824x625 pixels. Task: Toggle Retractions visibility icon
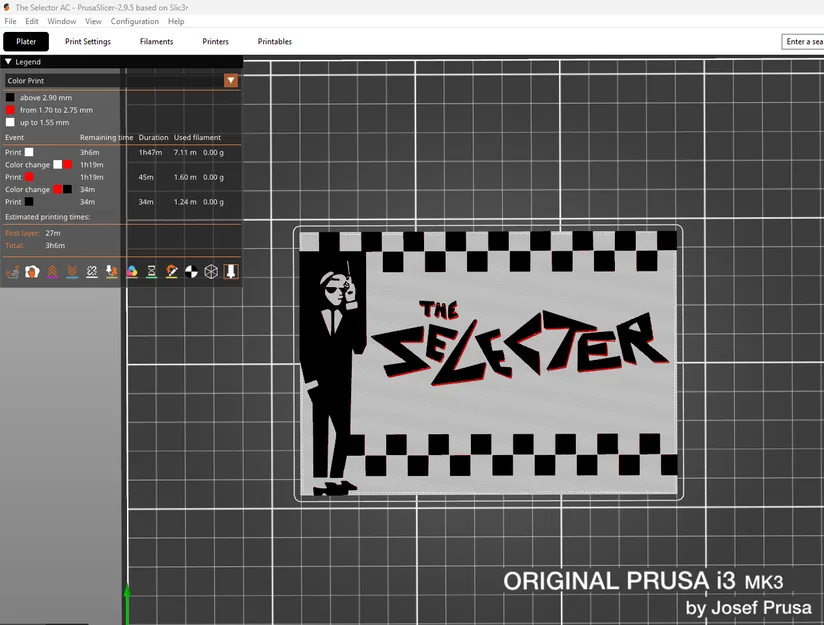coord(52,272)
